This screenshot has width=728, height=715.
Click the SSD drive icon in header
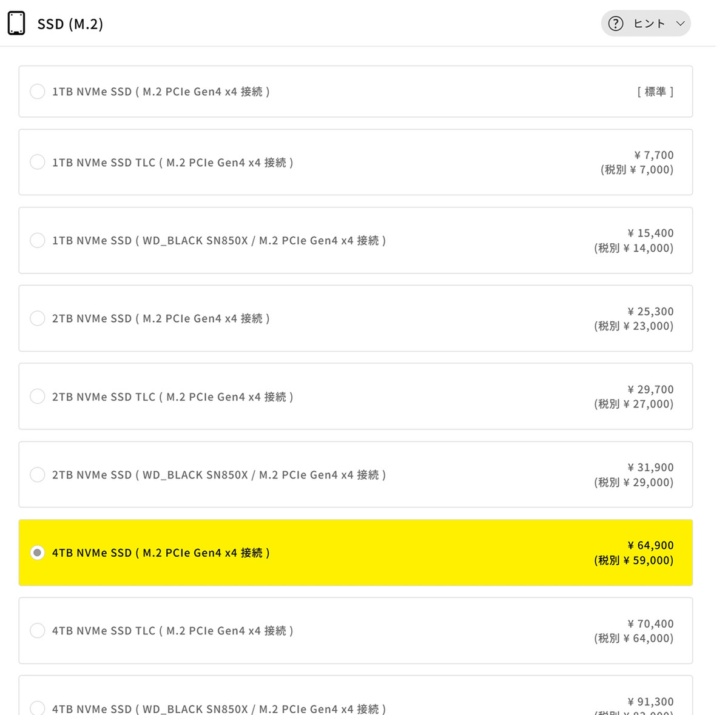pyautogui.click(x=16, y=23)
